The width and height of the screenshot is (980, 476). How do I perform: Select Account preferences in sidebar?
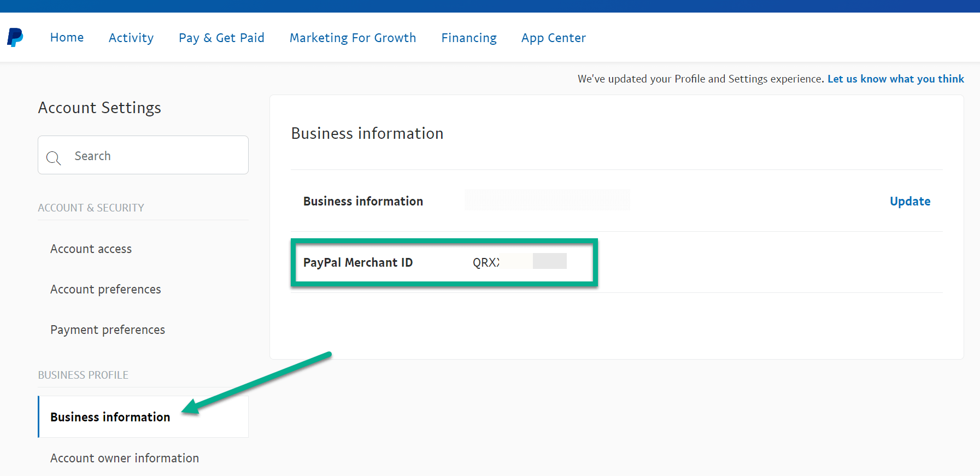click(105, 289)
